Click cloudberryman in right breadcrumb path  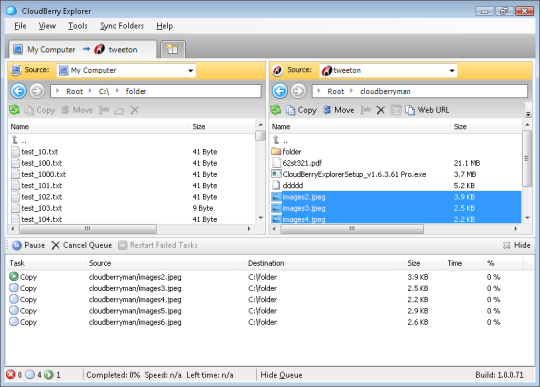click(x=385, y=91)
